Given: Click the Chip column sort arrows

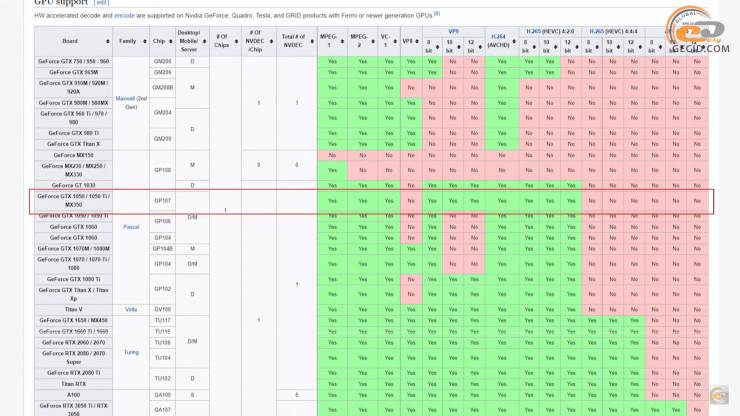Looking at the screenshot, I should 170,42.
